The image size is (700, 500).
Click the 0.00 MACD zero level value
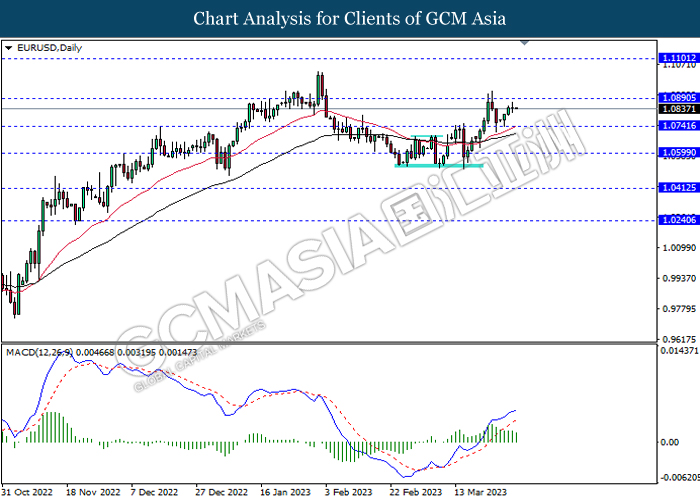click(669, 442)
